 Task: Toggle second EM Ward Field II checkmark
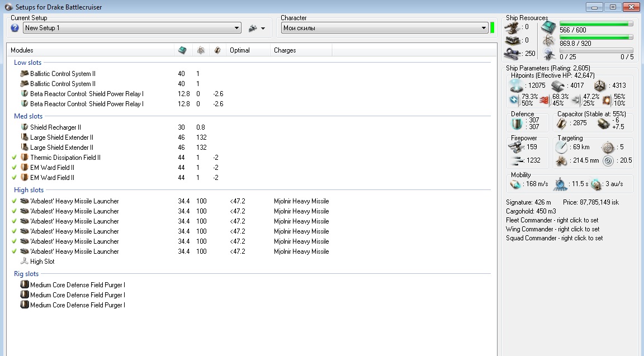(15, 178)
